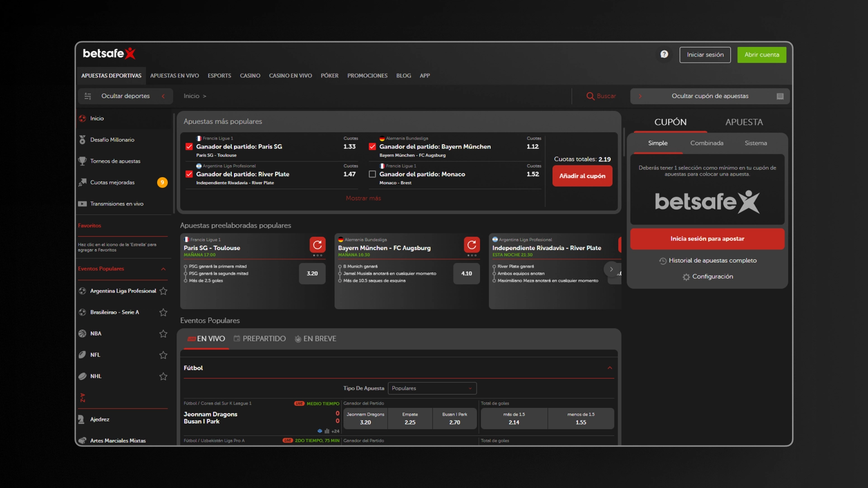This screenshot has height=488, width=868.
Task: Click Iniciar sesión button top right
Action: (705, 54)
